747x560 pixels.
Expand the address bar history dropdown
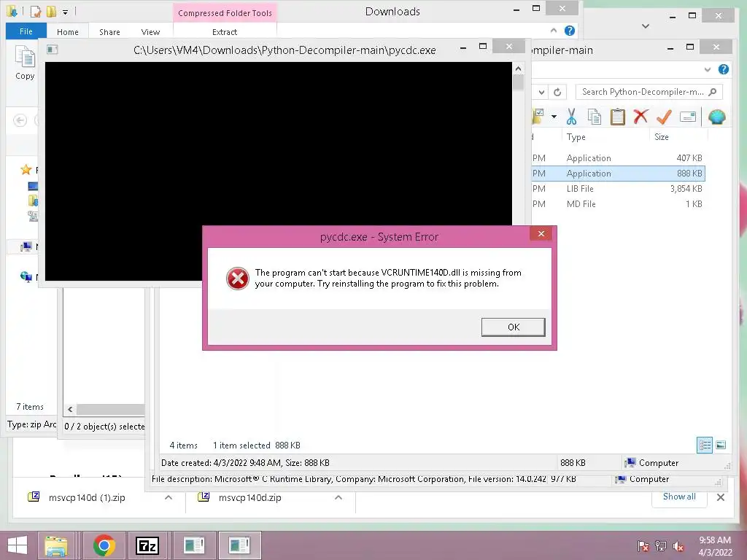point(542,92)
